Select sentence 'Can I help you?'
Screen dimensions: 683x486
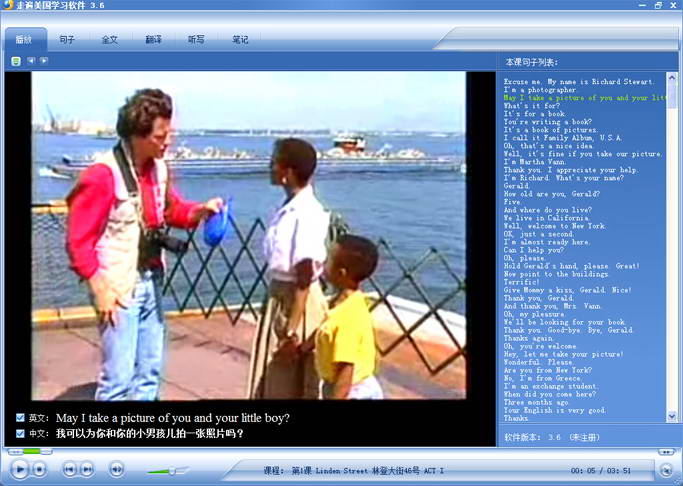pos(534,250)
